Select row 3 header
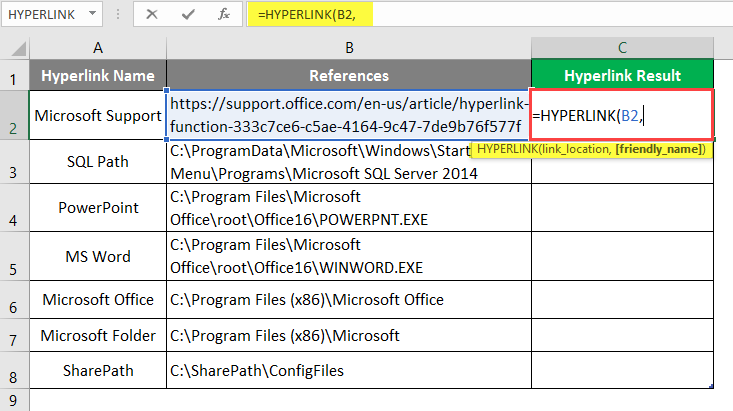733x411 pixels. [x=14, y=162]
